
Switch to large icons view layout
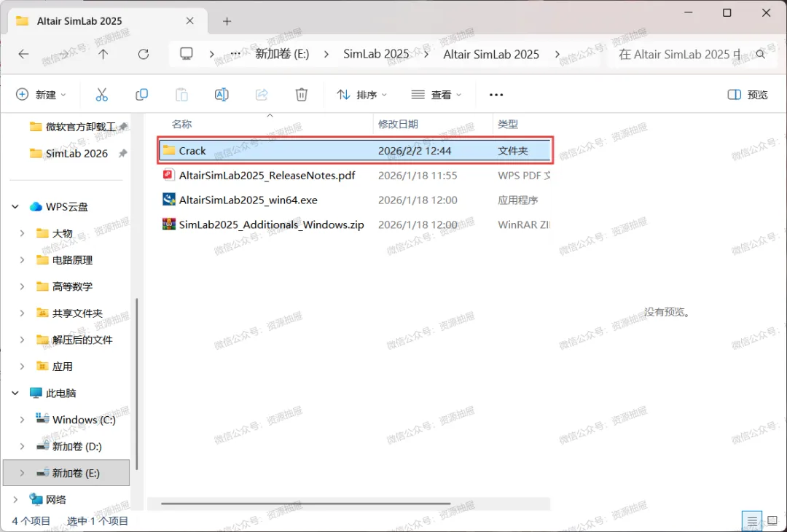click(x=773, y=522)
